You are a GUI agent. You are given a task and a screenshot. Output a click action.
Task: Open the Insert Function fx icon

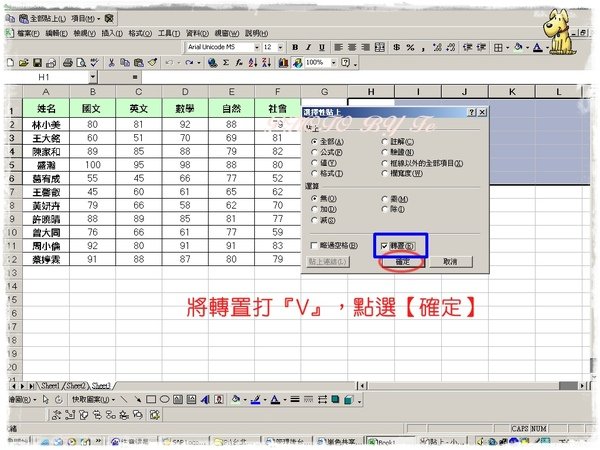tap(239, 62)
